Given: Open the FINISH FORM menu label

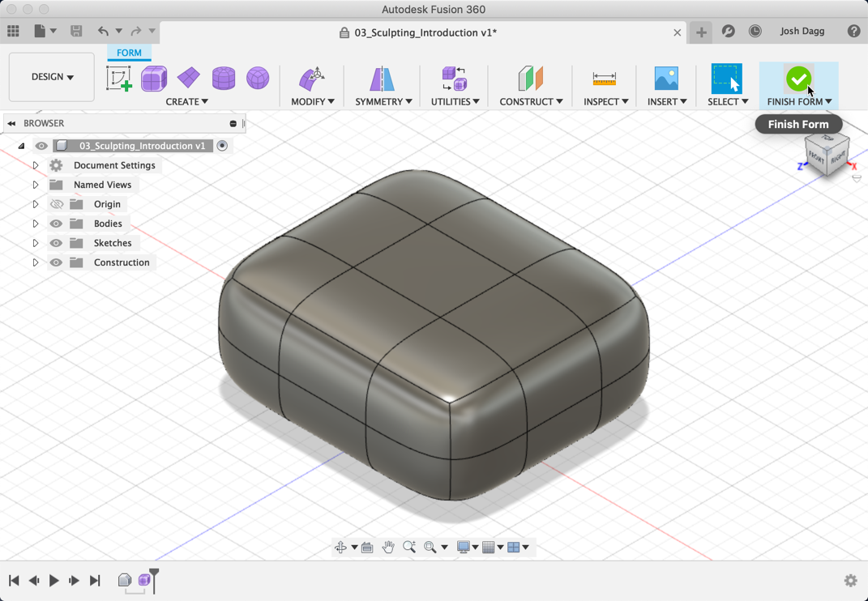Looking at the screenshot, I should (x=799, y=101).
